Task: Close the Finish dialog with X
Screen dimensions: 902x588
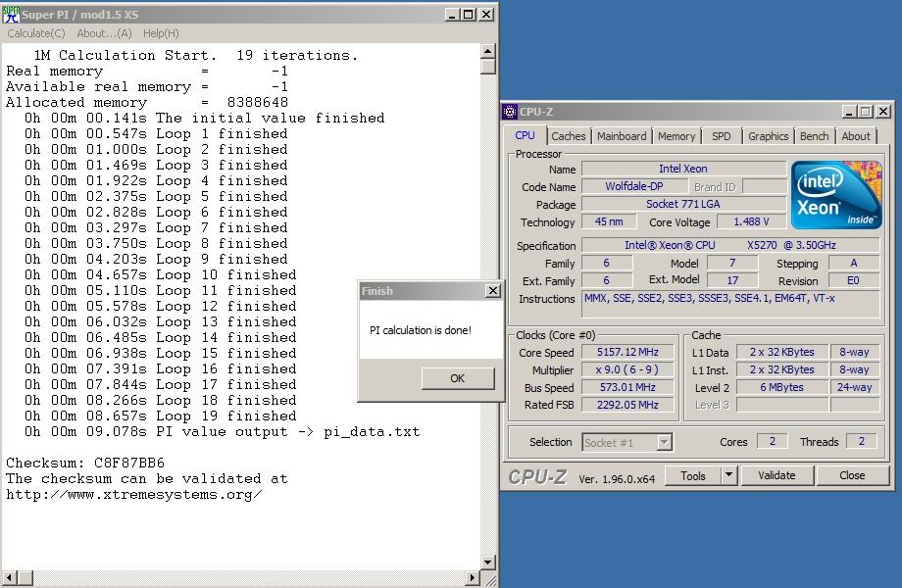Action: click(x=493, y=291)
